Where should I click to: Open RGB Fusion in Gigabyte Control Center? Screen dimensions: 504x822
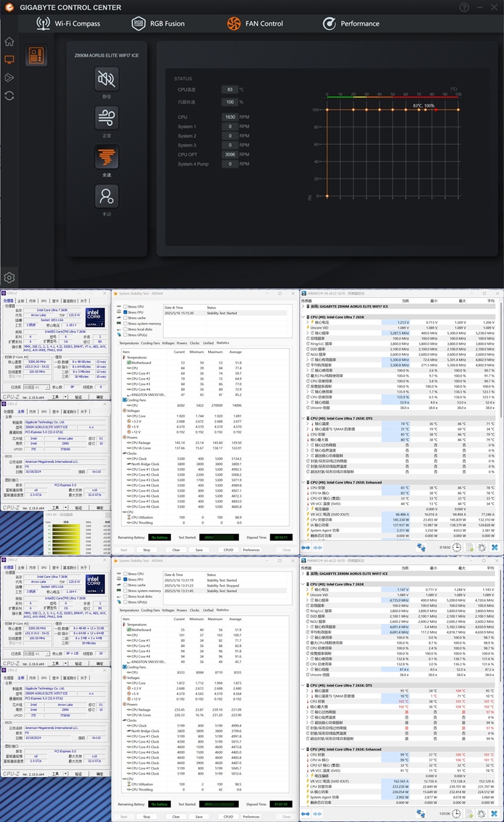158,23
